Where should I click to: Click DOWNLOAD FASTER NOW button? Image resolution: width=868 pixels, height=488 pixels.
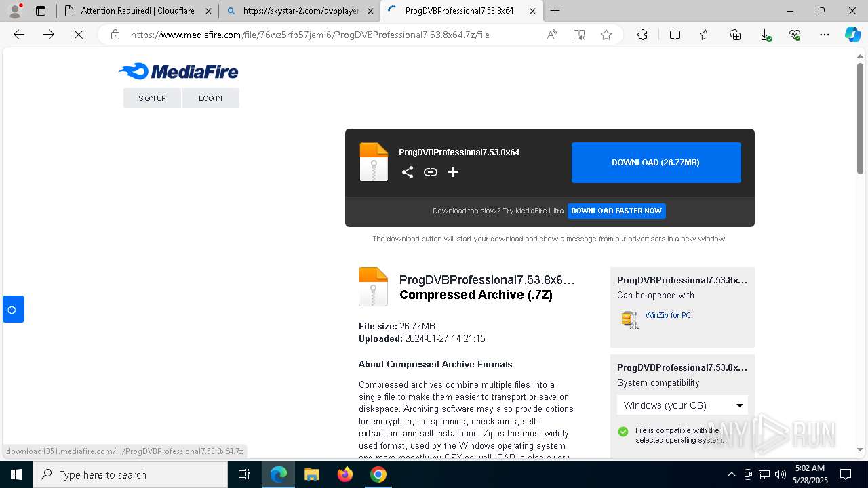[x=616, y=211]
